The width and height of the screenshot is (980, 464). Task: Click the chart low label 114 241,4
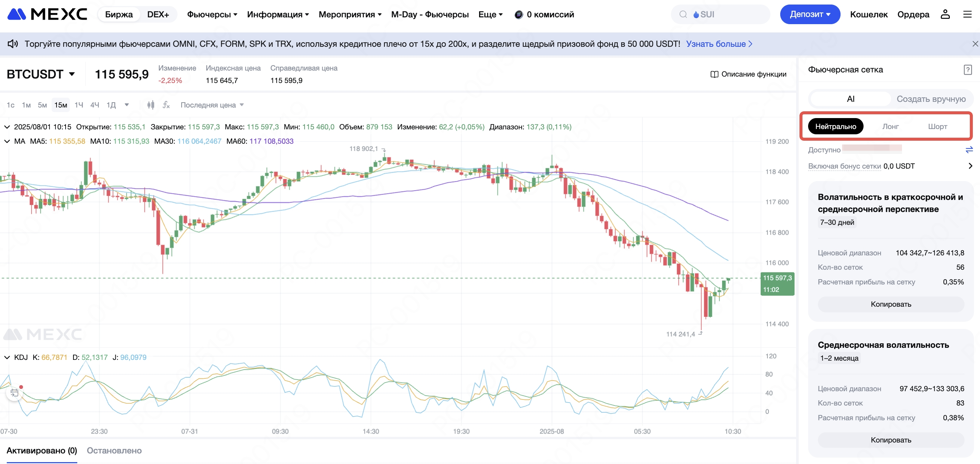coord(680,334)
